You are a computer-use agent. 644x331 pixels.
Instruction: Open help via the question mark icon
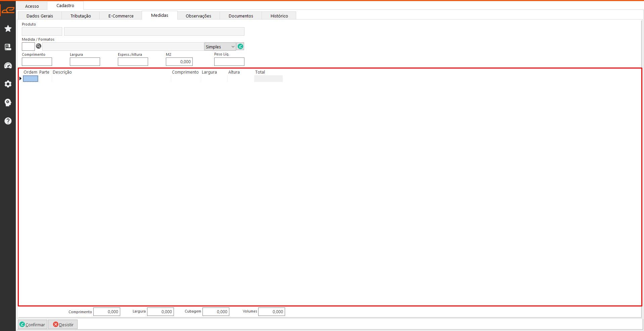tap(8, 121)
